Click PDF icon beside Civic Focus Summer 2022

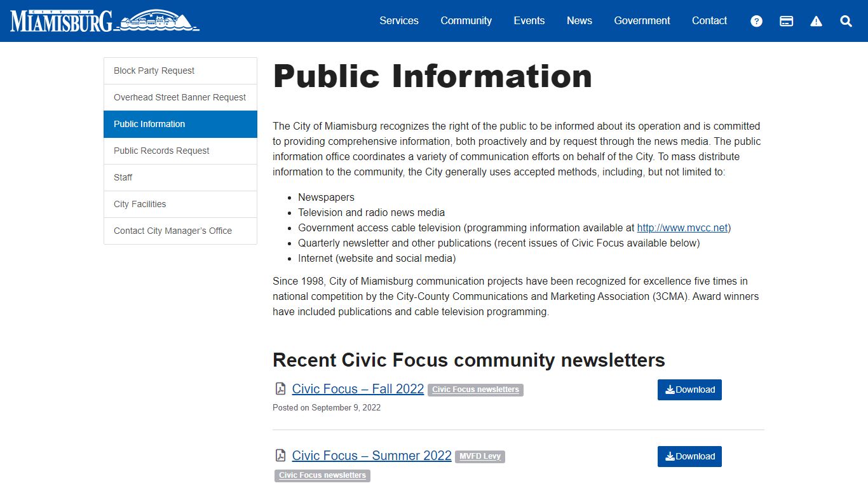click(280, 456)
